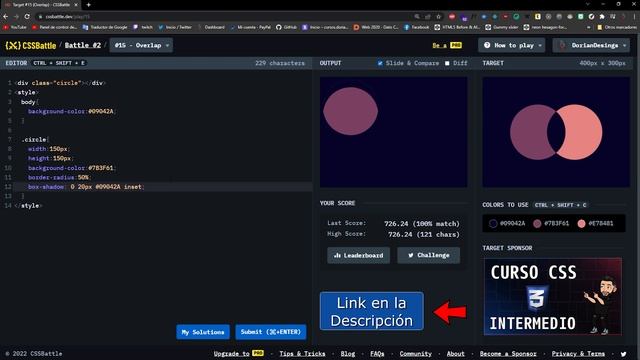The width and height of the screenshot is (640, 360).
Task: Open the zoom magnifier icon in address bar
Action: (x=417, y=16)
